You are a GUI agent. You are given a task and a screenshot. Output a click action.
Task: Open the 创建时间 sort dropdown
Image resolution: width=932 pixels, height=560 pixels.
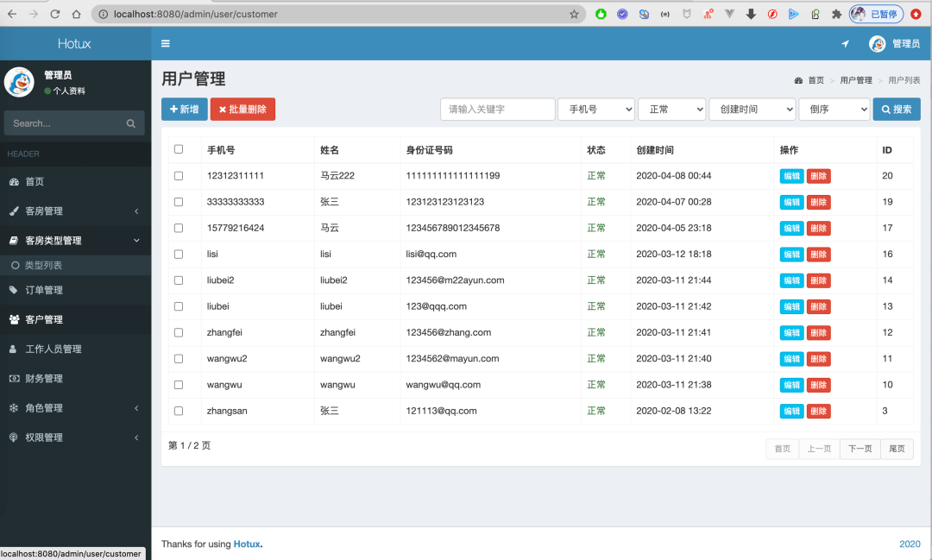pos(752,110)
